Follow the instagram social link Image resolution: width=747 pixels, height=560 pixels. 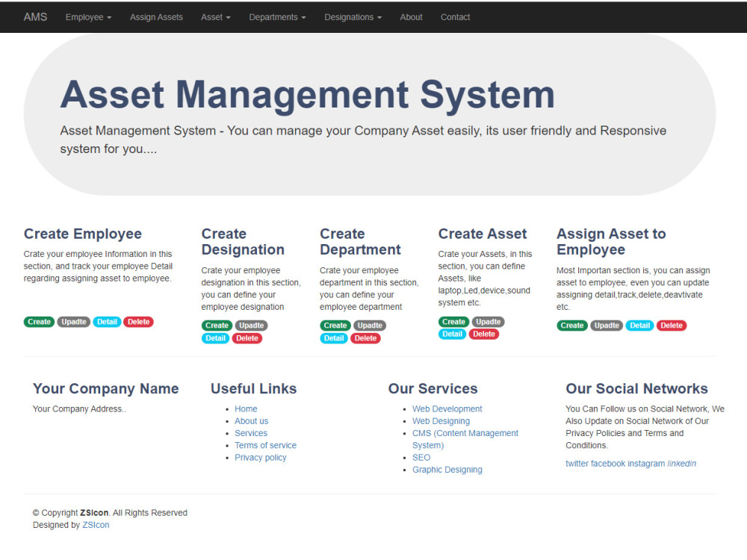pyautogui.click(x=646, y=464)
